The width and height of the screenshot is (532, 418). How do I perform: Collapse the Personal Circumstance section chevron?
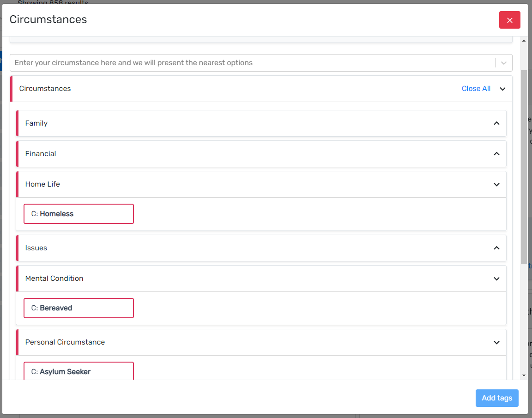click(x=496, y=342)
